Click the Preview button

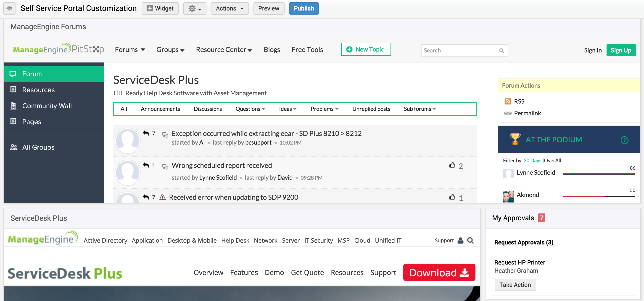pos(269,8)
